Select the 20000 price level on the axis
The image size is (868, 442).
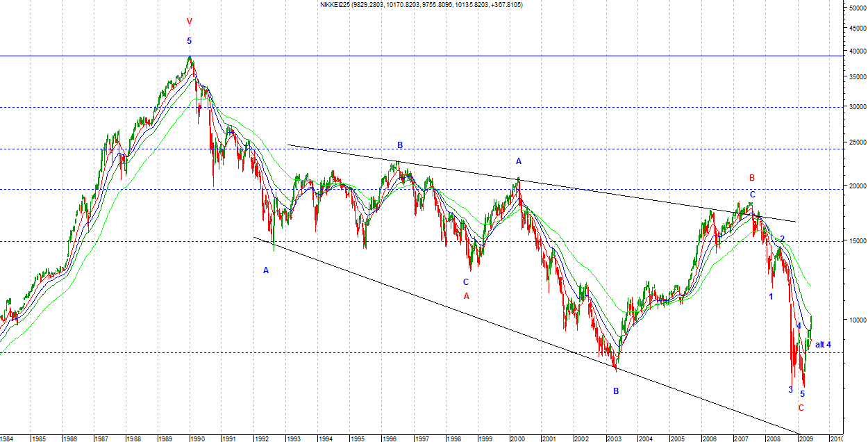pyautogui.click(x=855, y=186)
